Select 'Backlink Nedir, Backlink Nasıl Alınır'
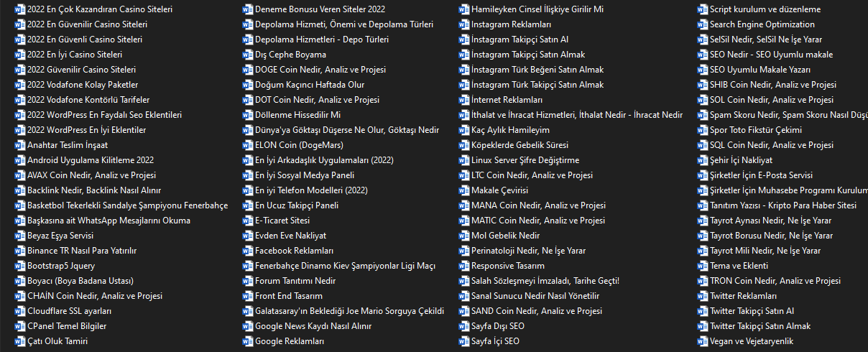This screenshot has width=868, height=352. click(94, 190)
